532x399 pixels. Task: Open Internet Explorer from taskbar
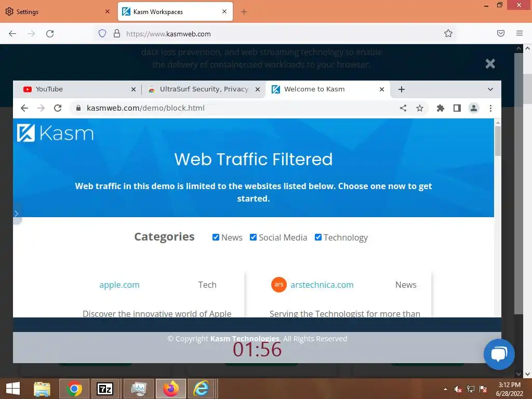click(x=201, y=389)
